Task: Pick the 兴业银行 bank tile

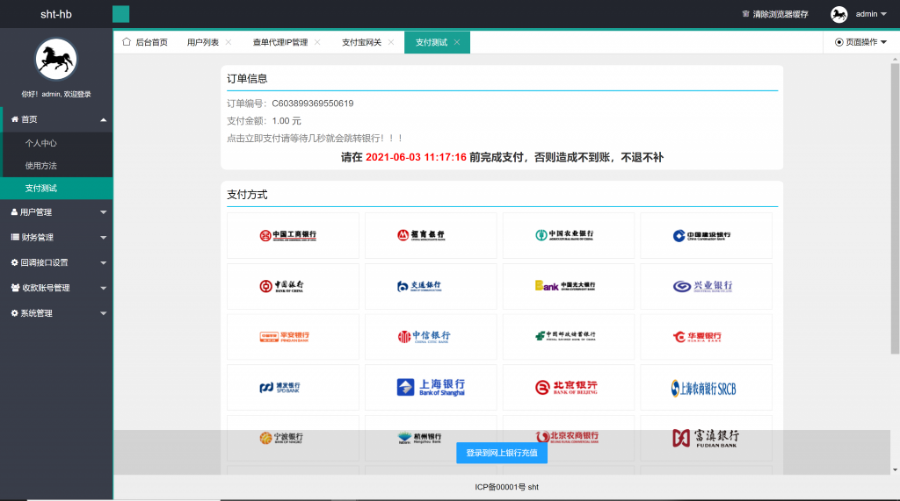Action: 705,286
